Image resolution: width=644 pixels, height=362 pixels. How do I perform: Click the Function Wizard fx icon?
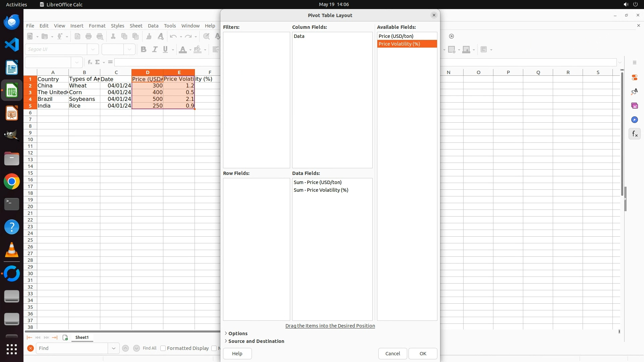click(90, 62)
